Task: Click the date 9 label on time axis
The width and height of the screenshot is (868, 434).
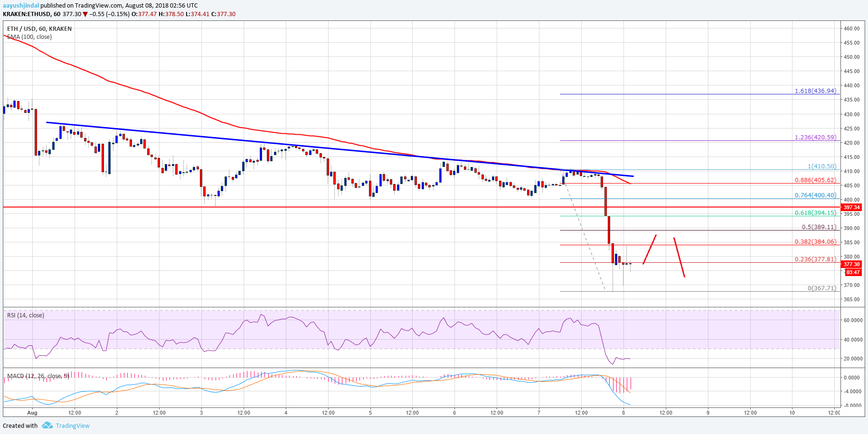Action: coord(708,413)
